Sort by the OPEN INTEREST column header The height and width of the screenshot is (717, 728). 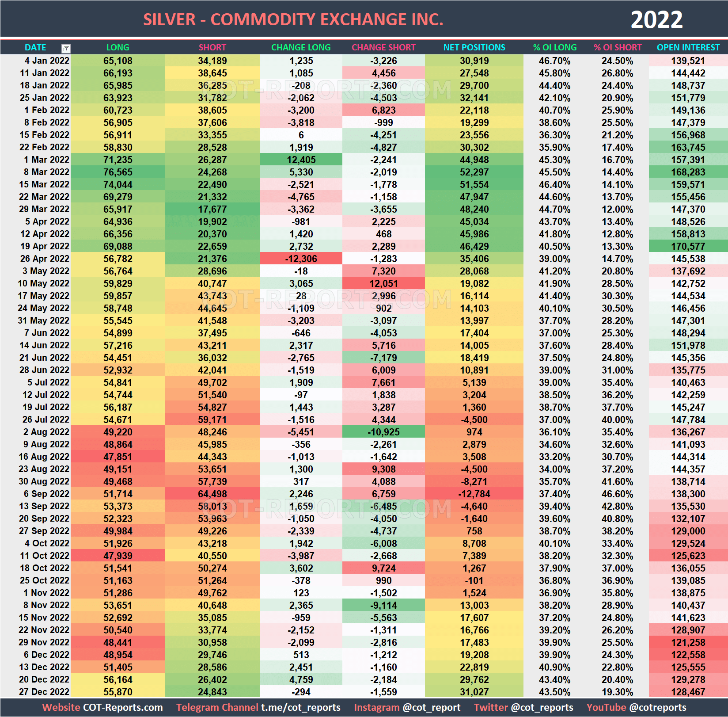[688, 47]
